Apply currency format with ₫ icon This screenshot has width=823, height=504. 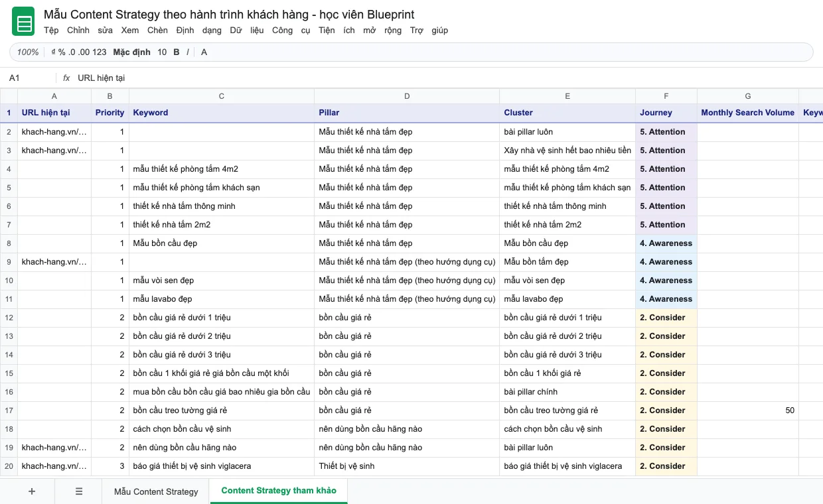[x=52, y=52]
